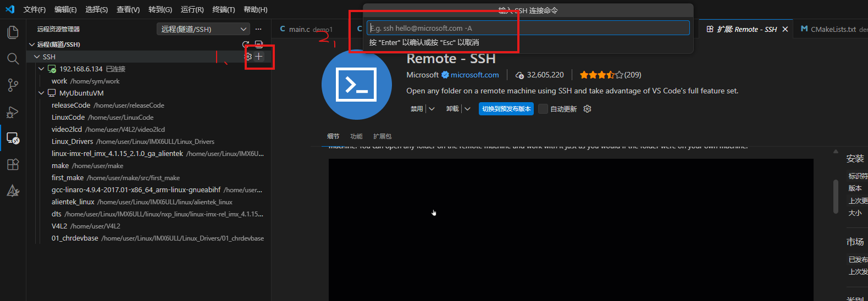
Task: Click the star rating of the extension
Action: coord(601,75)
